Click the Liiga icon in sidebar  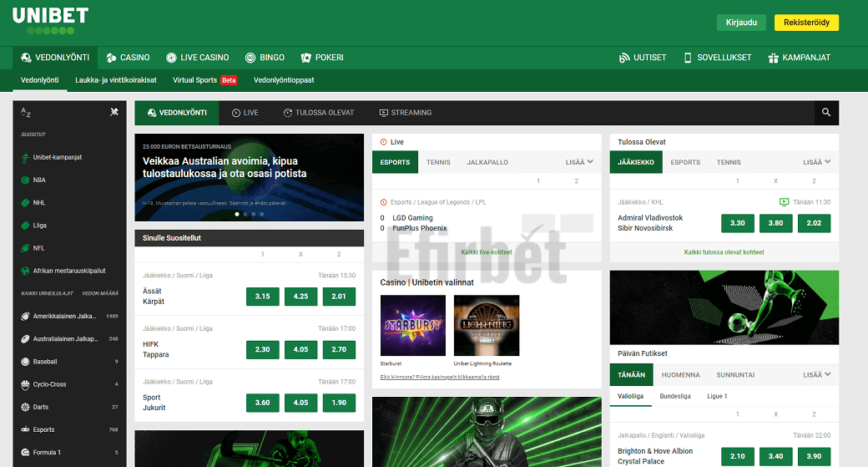pos(25,226)
